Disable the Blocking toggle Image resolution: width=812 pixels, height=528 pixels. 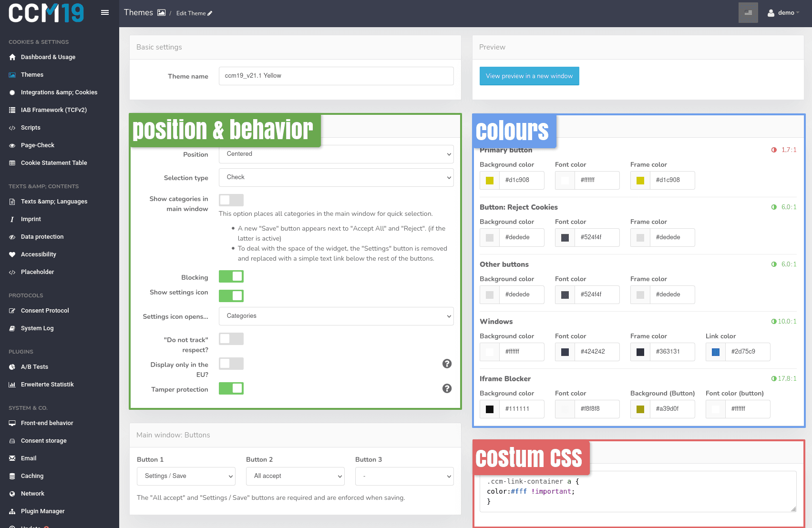point(231,276)
